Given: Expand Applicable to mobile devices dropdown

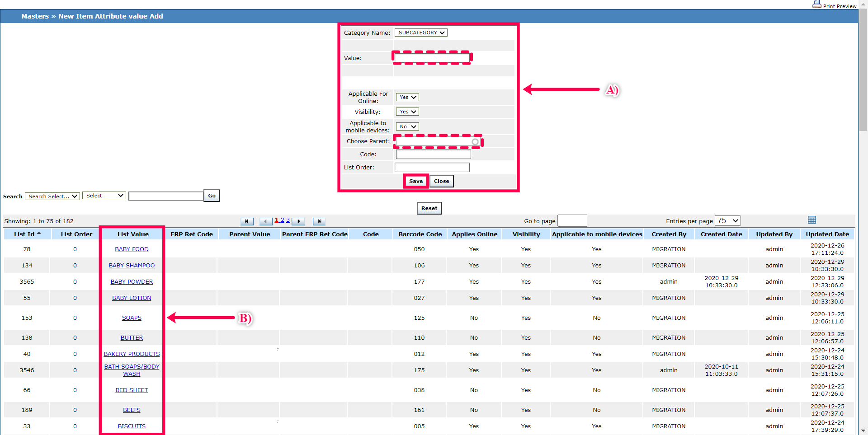Looking at the screenshot, I should (x=407, y=126).
